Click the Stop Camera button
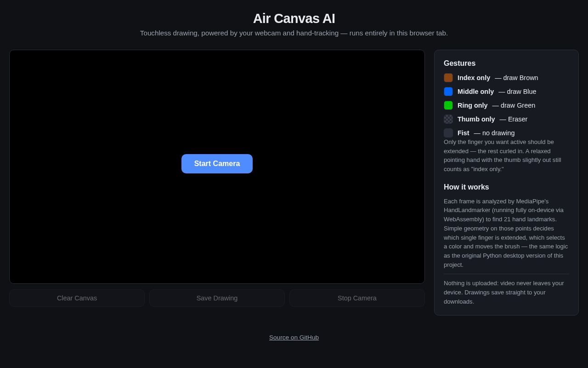The image size is (588, 368). pos(357,298)
